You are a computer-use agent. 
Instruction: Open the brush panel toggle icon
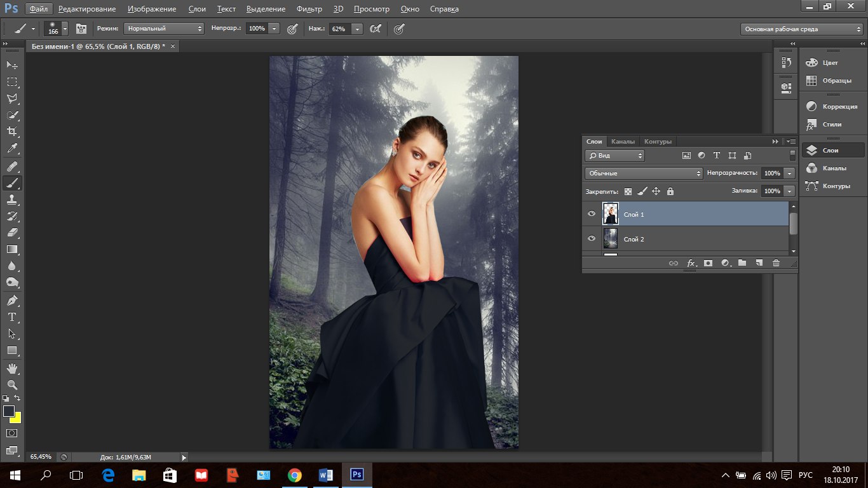(81, 29)
